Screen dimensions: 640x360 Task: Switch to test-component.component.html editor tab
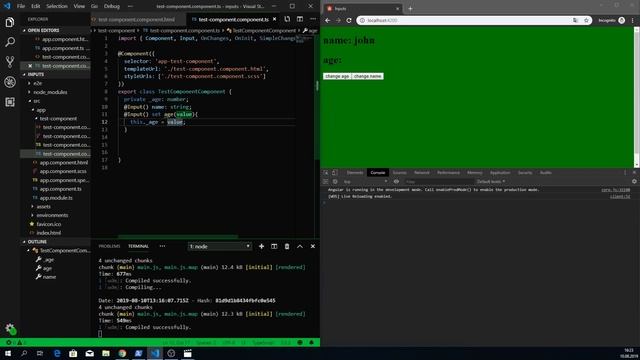pos(136,19)
